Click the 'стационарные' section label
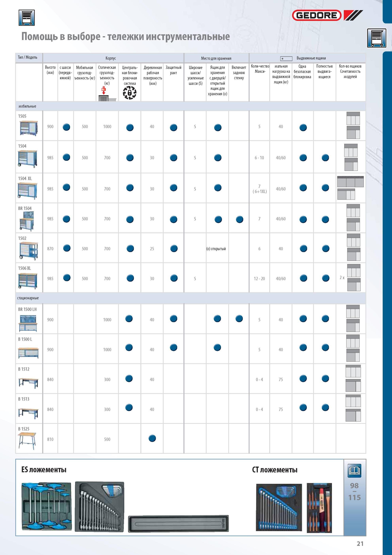 tap(28, 298)
